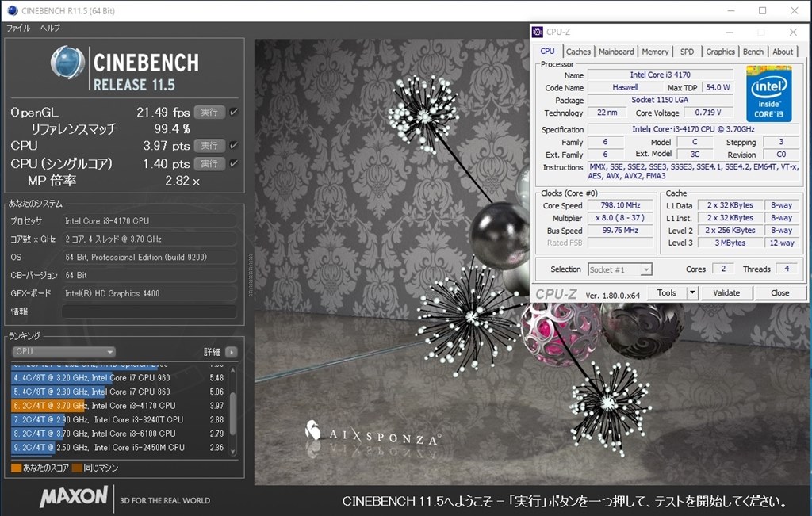Image resolution: width=812 pixels, height=516 pixels.
Task: Click the Validate button in CPU-Z
Action: (726, 293)
